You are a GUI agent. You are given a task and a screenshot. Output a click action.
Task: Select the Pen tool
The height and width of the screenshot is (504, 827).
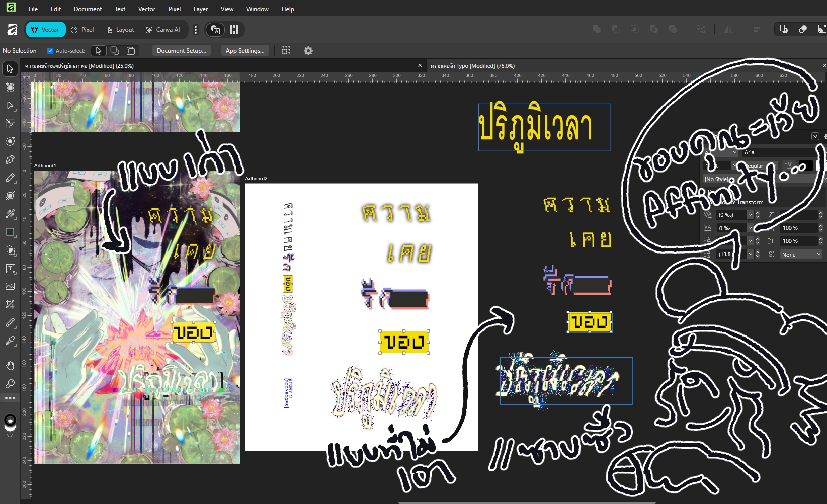[10, 159]
